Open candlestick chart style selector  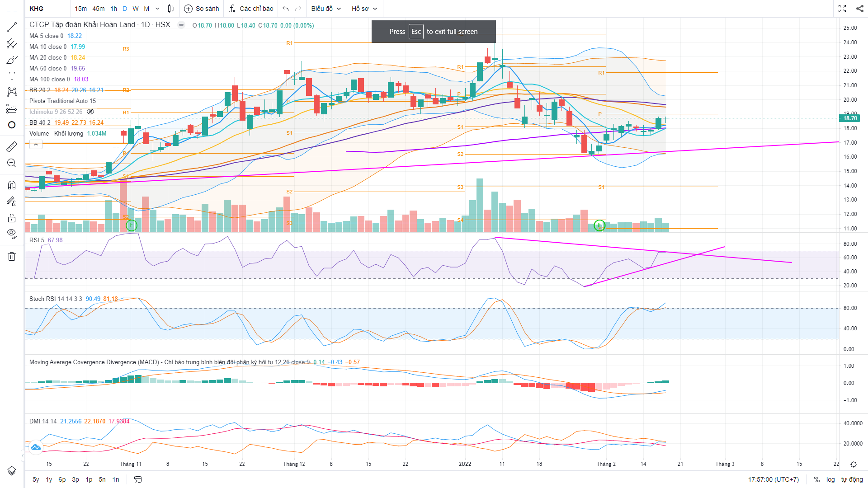171,9
